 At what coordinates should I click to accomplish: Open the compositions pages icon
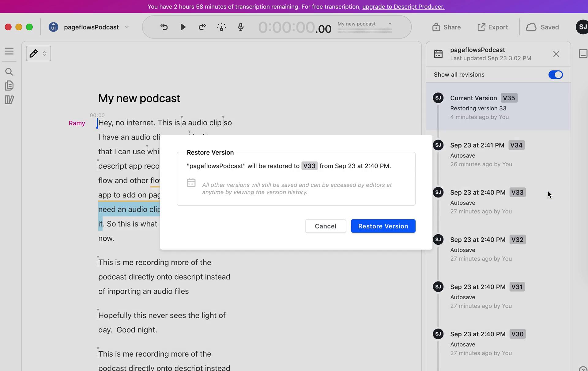(x=9, y=86)
